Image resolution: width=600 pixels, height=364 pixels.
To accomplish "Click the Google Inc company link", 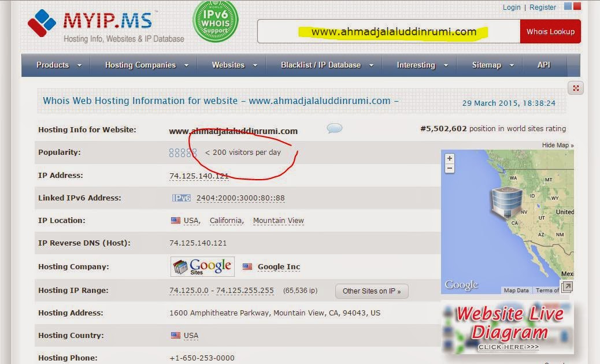I will (x=279, y=266).
